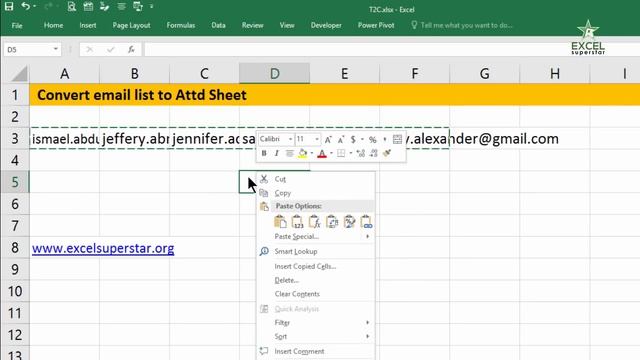
Task: Choose Clear Contents from context menu
Action: coord(316,294)
